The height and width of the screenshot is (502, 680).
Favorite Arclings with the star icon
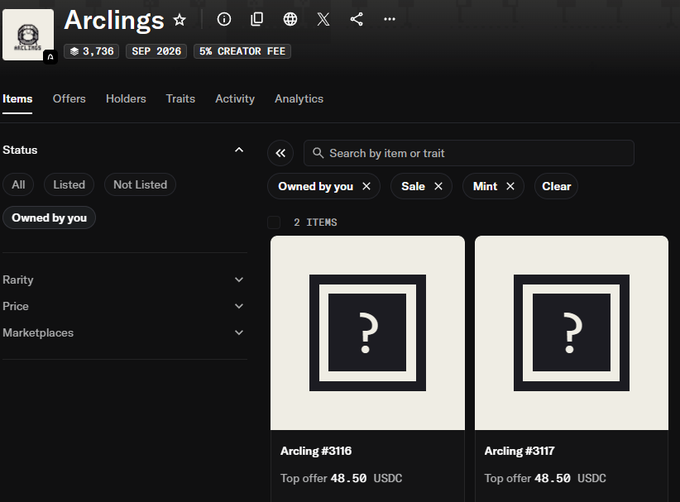pos(180,20)
